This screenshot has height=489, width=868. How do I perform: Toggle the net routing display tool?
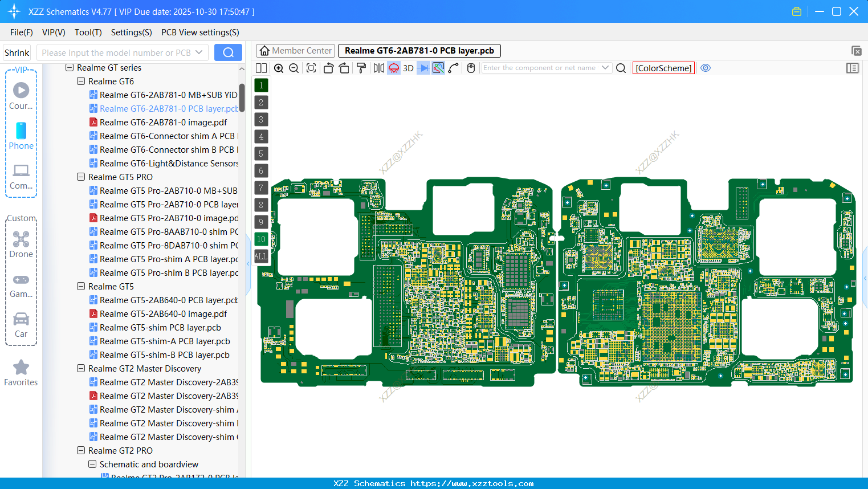coord(438,68)
